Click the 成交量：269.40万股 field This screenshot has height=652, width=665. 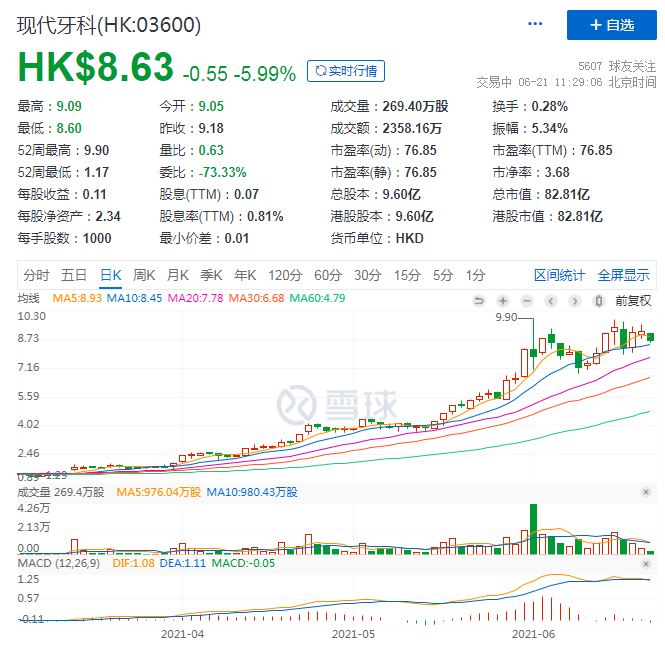389,106
